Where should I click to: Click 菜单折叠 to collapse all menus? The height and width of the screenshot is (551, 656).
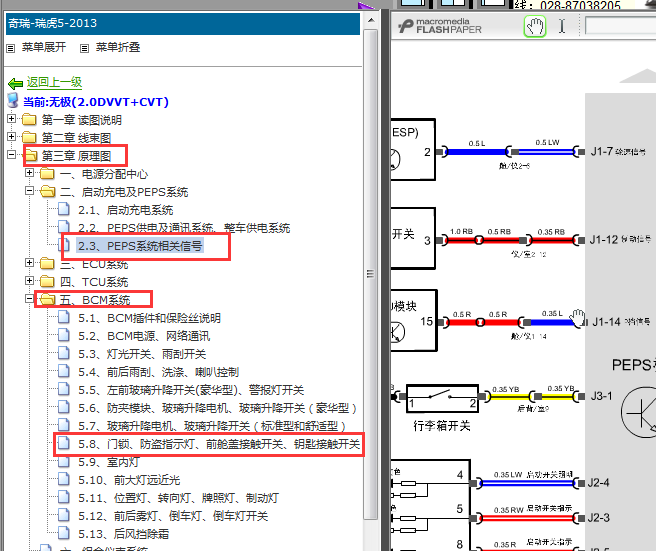click(x=118, y=47)
